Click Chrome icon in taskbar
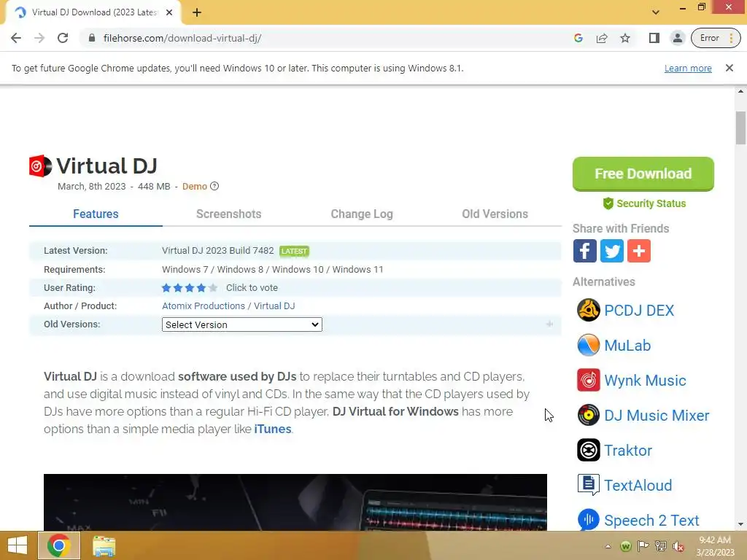The height and width of the screenshot is (560, 747). (58, 545)
